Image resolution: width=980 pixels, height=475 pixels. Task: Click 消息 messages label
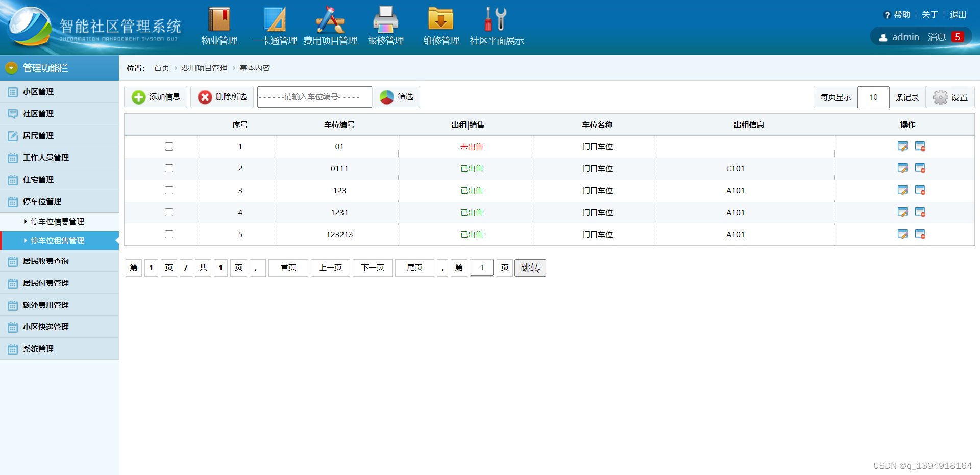[x=937, y=37]
